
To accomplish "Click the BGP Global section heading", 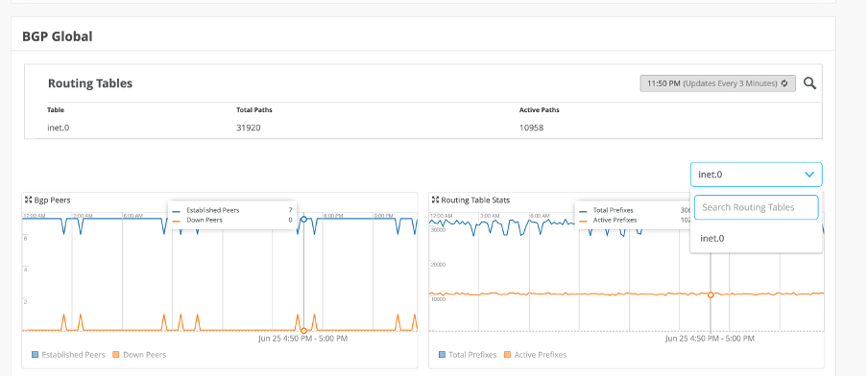I will click(x=58, y=36).
